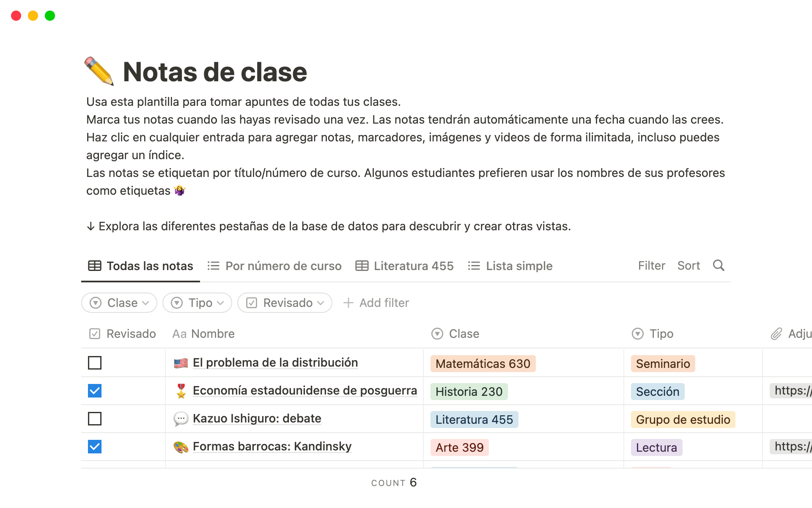Click the palette emoji on the Kandinsky row

pos(181,447)
